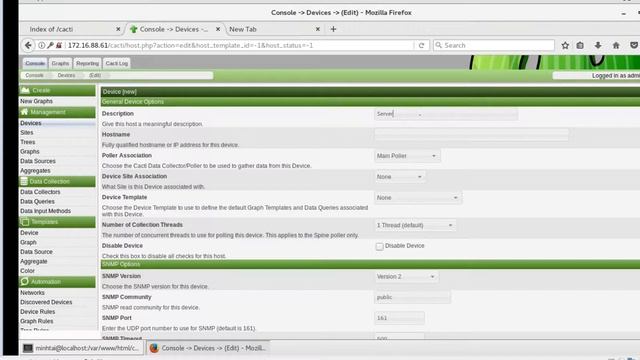
Task: Open the Device Template dropdown
Action: [418, 198]
